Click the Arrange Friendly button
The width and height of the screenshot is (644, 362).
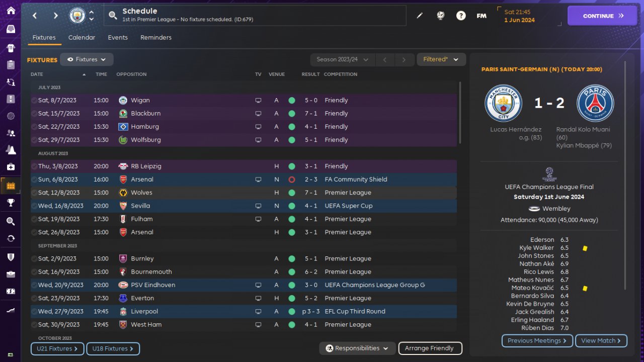click(430, 348)
